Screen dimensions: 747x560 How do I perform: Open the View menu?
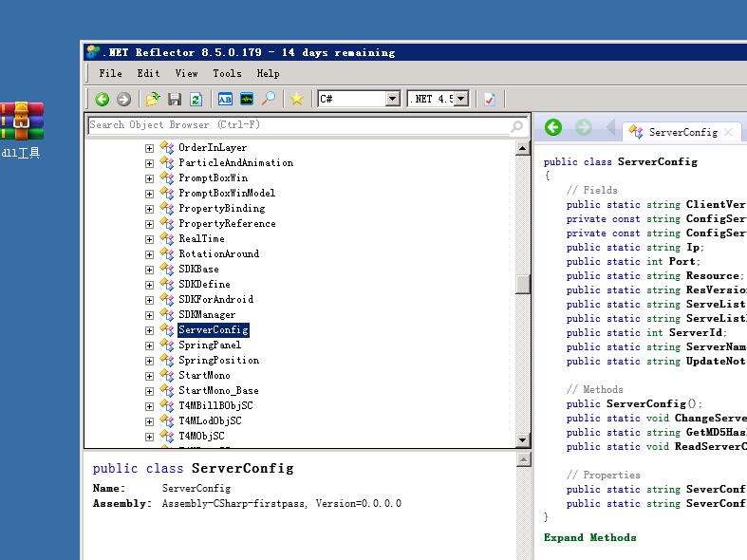tap(186, 73)
